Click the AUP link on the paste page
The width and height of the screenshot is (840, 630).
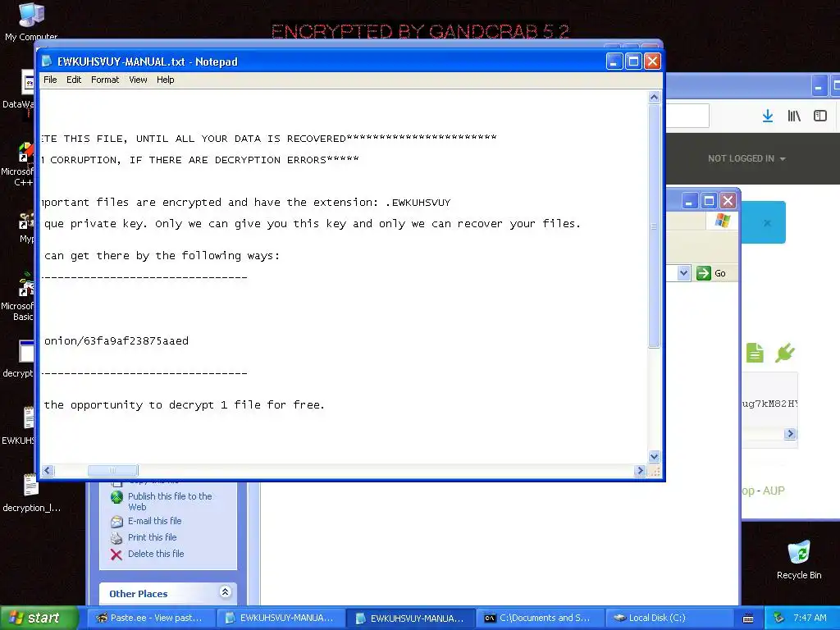774,491
